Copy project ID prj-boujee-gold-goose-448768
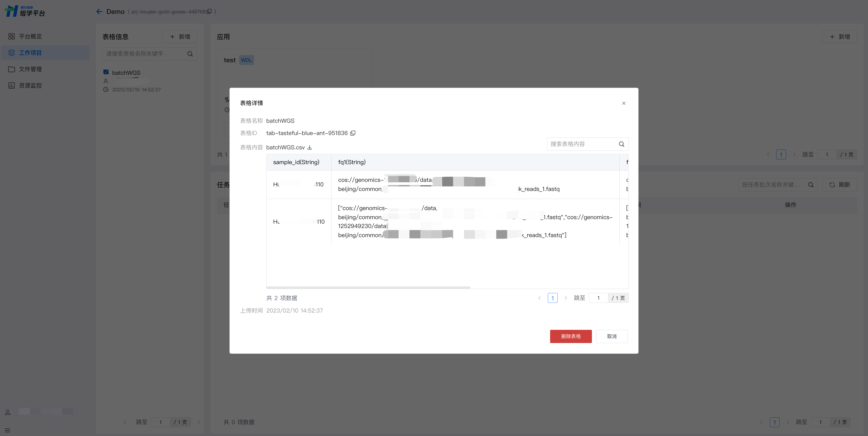Screen dimensions: 868x436 tap(209, 11)
